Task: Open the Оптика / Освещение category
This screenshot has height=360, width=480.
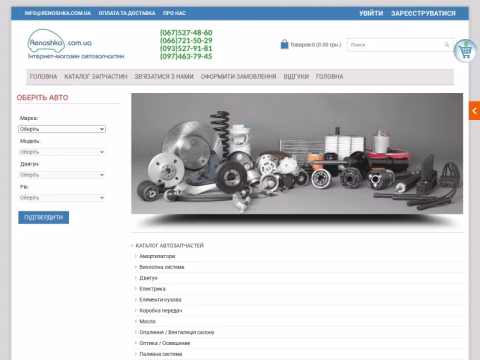Action: coord(165,343)
